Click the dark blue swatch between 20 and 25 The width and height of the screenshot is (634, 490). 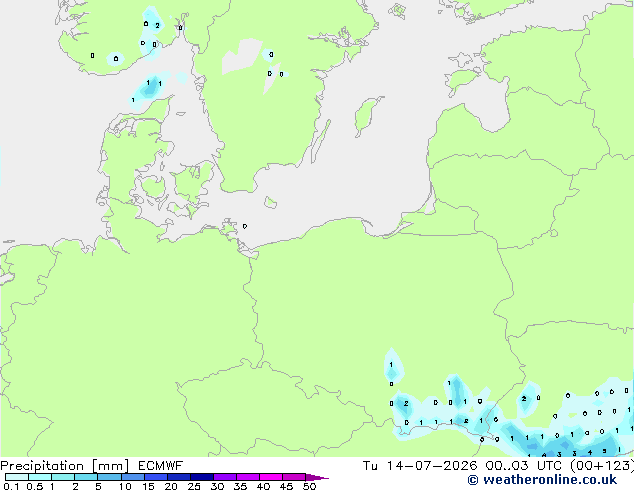(x=179, y=477)
